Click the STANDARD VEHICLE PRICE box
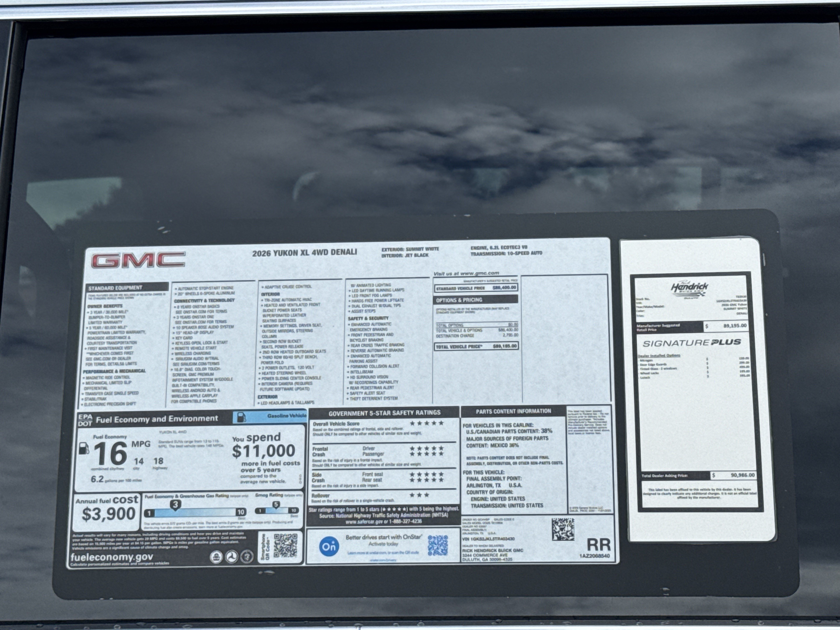Screen dimensions: 840x630 pos(476,288)
